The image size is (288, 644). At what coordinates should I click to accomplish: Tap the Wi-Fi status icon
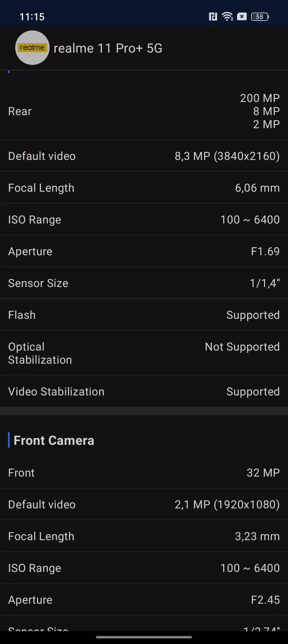[227, 16]
